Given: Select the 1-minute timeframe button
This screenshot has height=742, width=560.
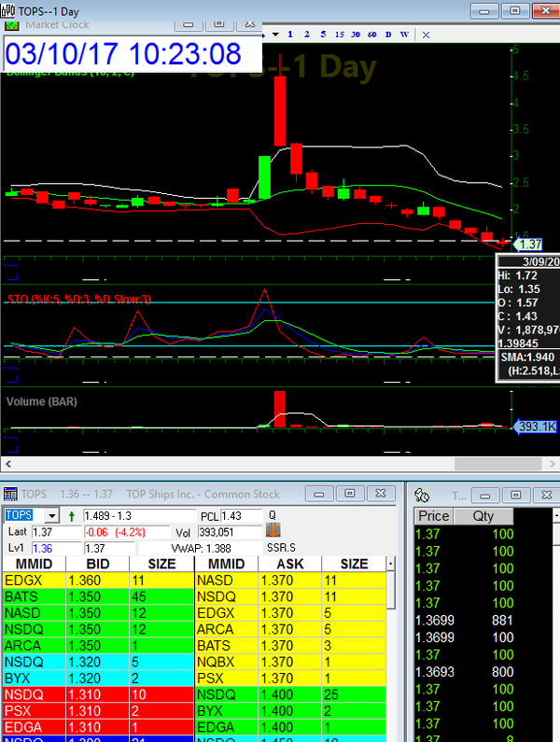Looking at the screenshot, I should pyautogui.click(x=290, y=34).
